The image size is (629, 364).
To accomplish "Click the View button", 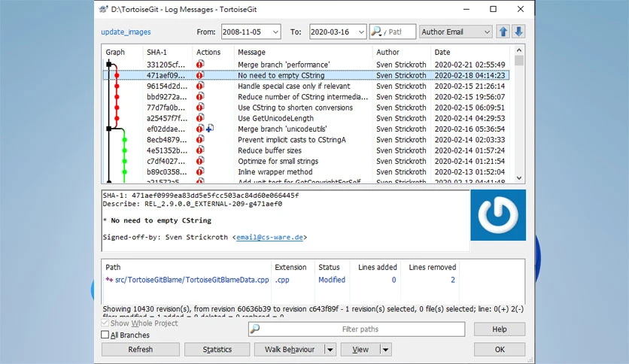I will tap(360, 350).
